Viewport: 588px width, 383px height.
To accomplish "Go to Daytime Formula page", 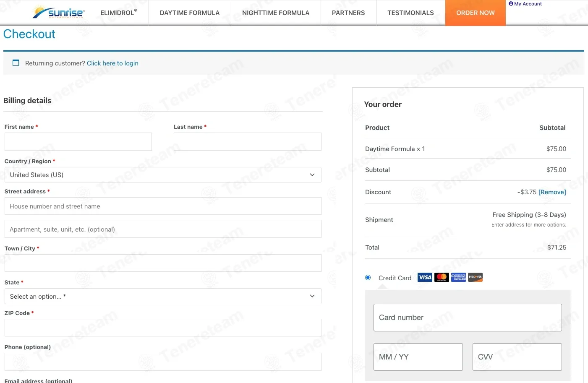I will [x=190, y=13].
